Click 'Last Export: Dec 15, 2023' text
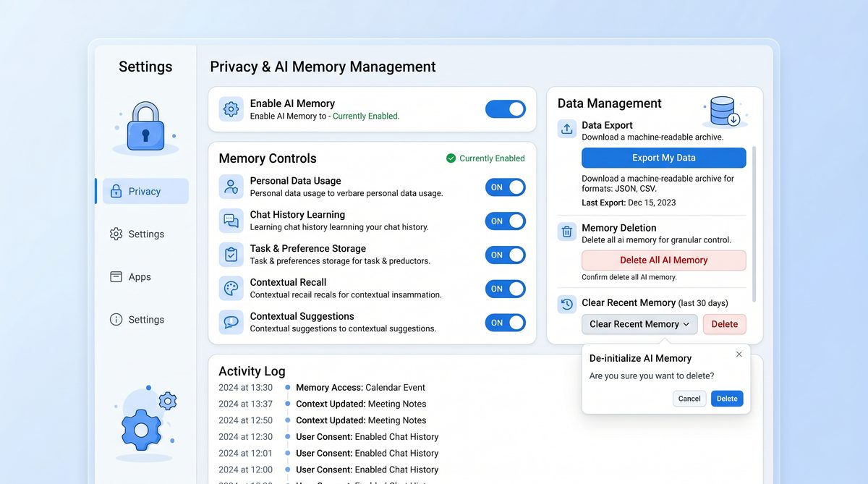This screenshot has height=484, width=868. click(x=629, y=203)
